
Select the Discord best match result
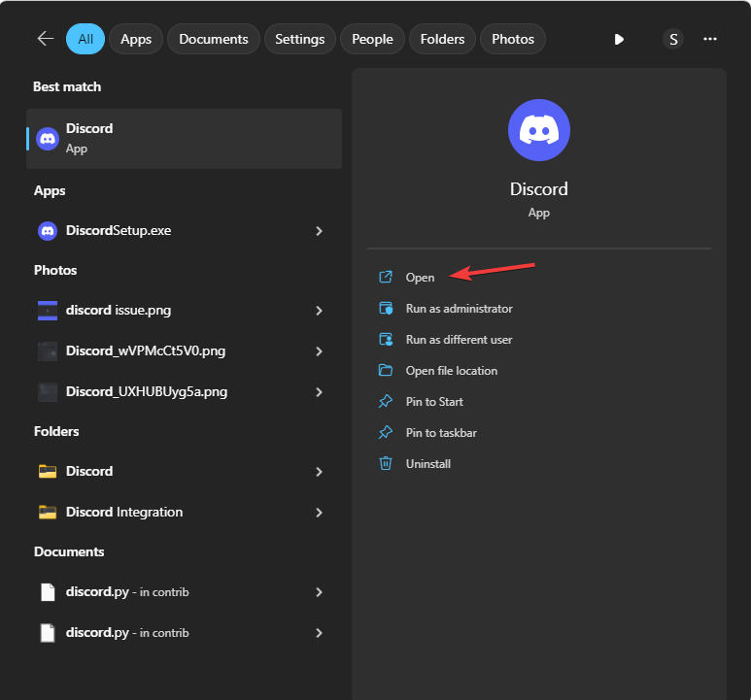184,139
